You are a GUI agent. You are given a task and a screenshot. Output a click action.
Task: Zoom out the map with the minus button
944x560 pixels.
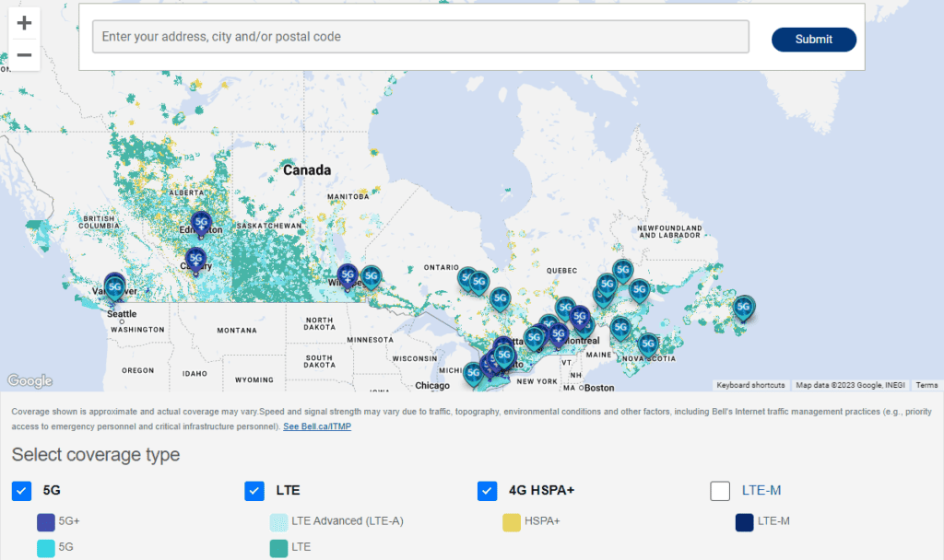(24, 55)
